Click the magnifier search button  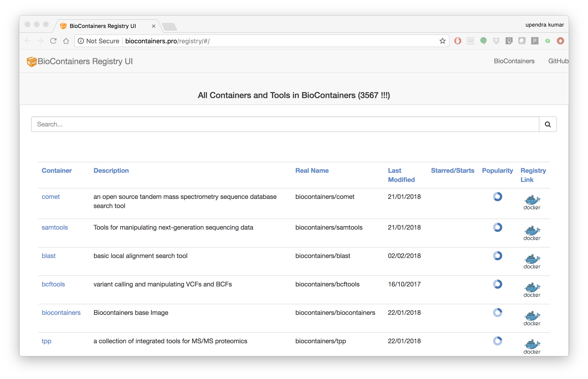pos(548,124)
